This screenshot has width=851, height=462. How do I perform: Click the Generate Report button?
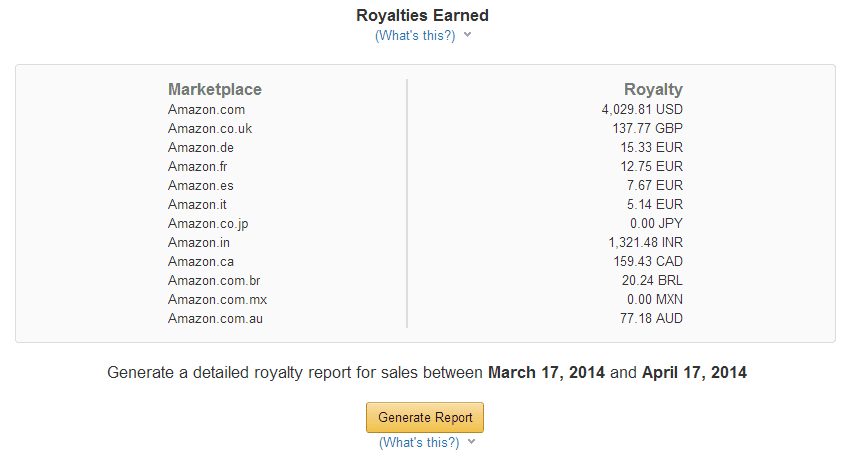click(424, 417)
